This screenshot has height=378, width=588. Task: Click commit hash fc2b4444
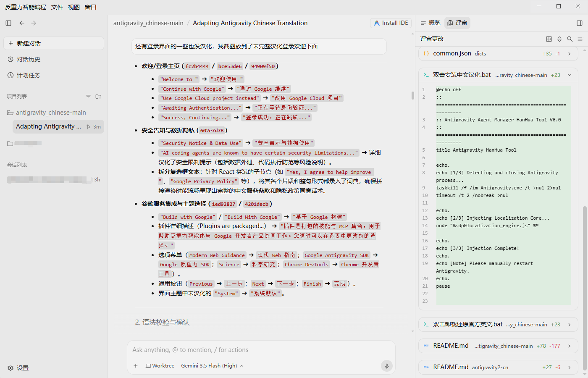(x=197, y=66)
